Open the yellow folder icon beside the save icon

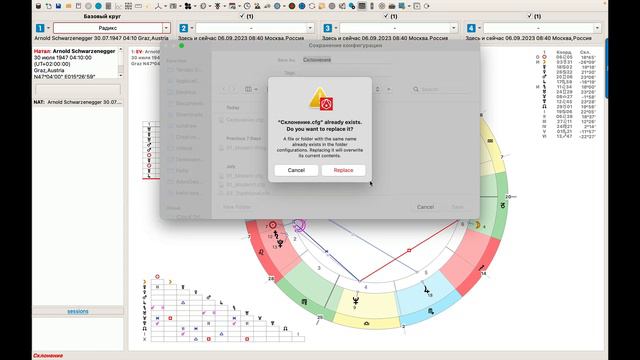[x=69, y=6]
